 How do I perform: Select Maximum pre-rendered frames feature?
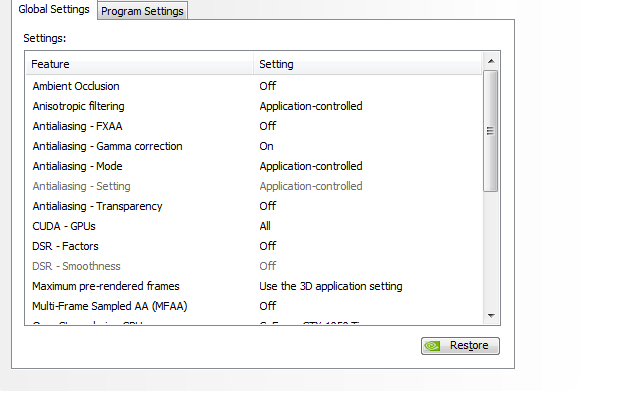[105, 287]
